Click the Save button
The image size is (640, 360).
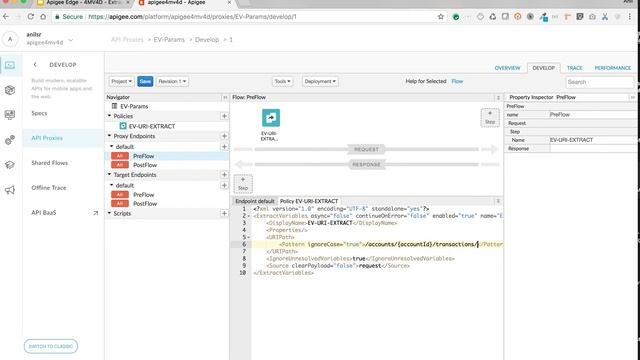click(145, 81)
